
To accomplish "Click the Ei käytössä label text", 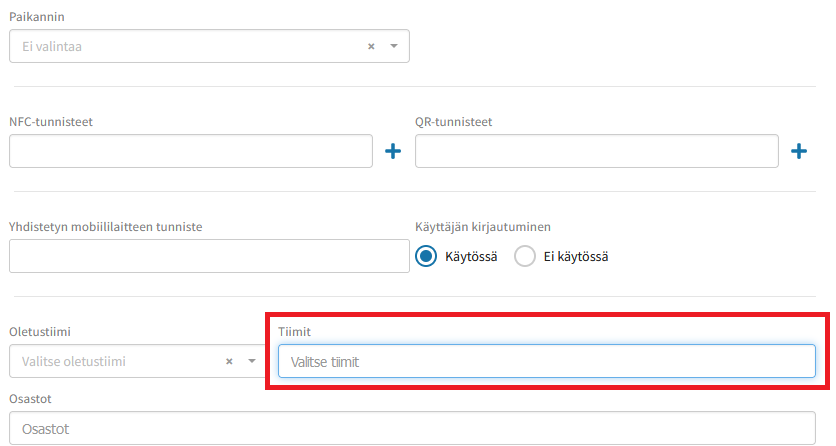I will [575, 257].
